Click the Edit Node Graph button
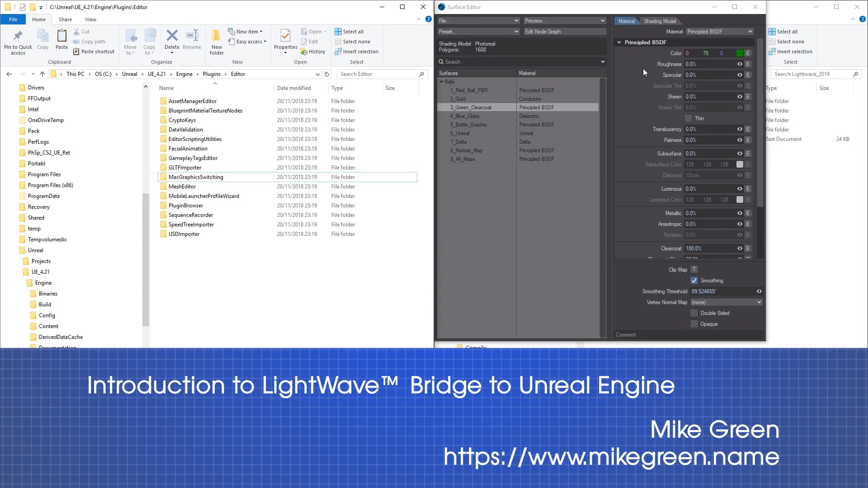 click(564, 32)
